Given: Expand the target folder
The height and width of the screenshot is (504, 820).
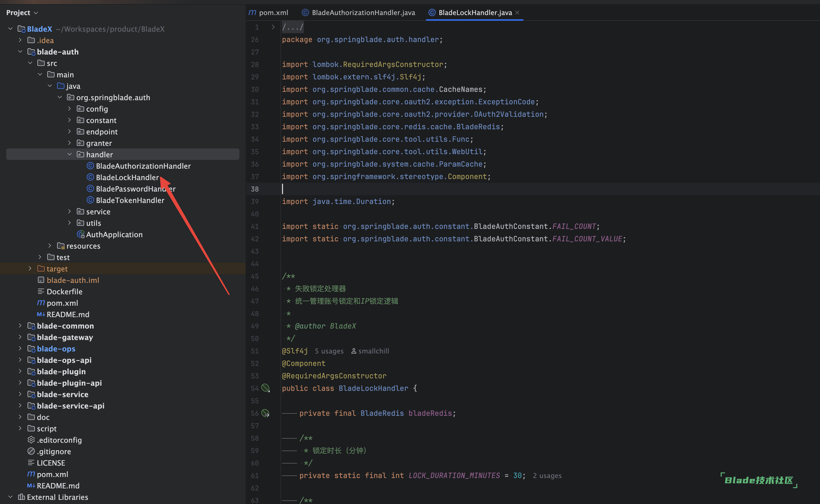Looking at the screenshot, I should (30, 269).
